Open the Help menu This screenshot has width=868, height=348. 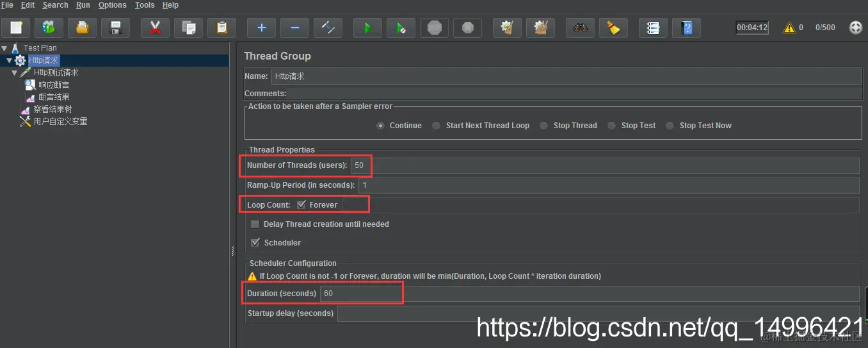click(x=170, y=5)
